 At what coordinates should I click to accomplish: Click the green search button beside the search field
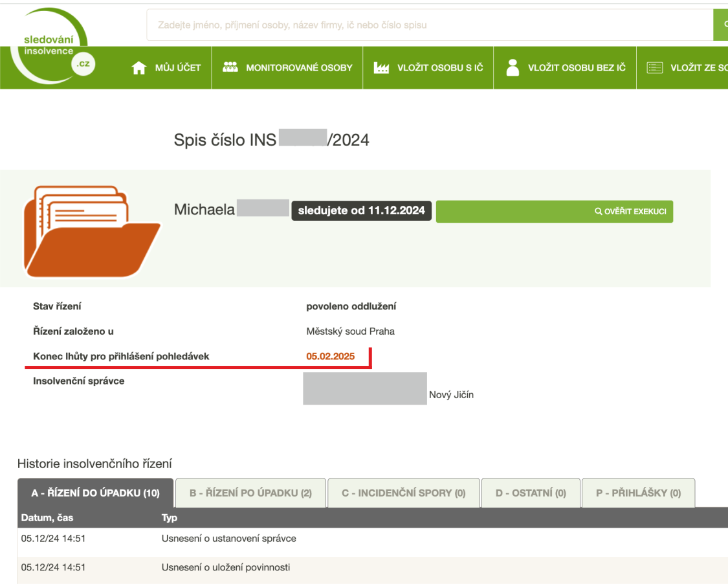pyautogui.click(x=720, y=25)
